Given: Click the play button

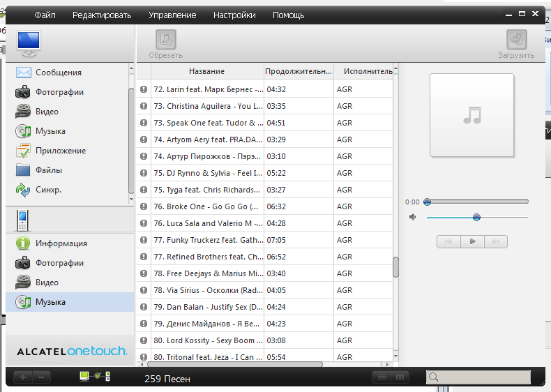Looking at the screenshot, I should 472,241.
